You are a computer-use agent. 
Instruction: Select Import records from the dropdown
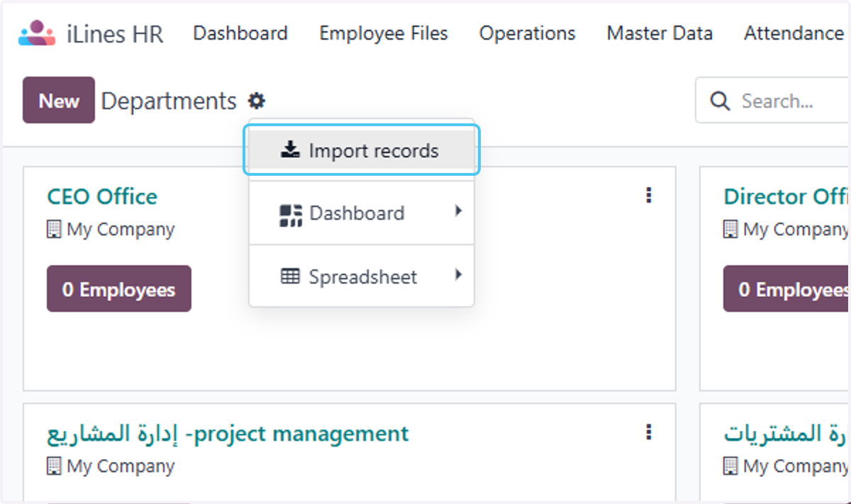click(x=362, y=150)
